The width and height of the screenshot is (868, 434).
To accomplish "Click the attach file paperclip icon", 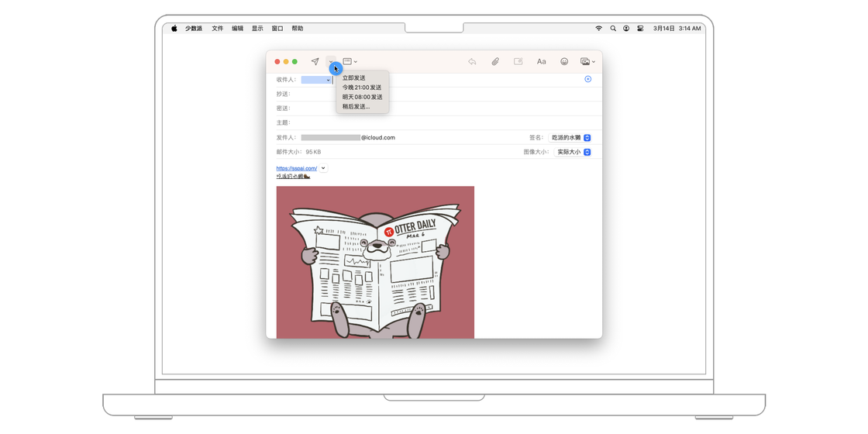I will pyautogui.click(x=495, y=61).
